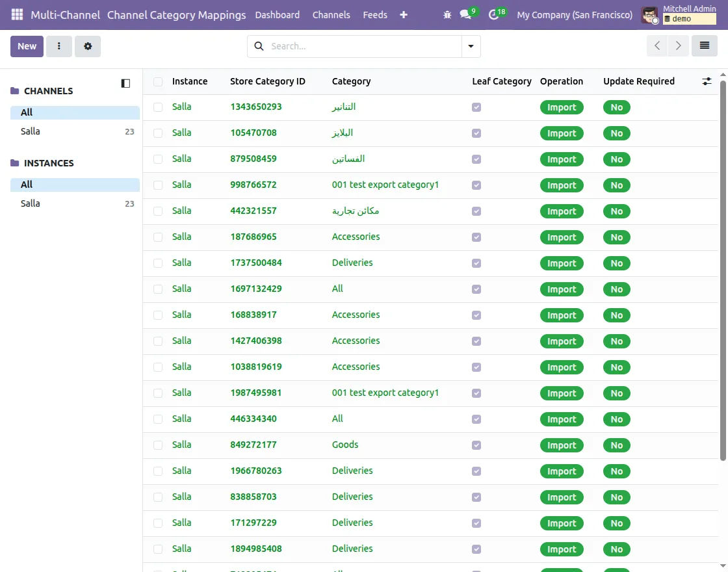Open the Feeds menu
The image size is (728, 572).
point(375,14)
